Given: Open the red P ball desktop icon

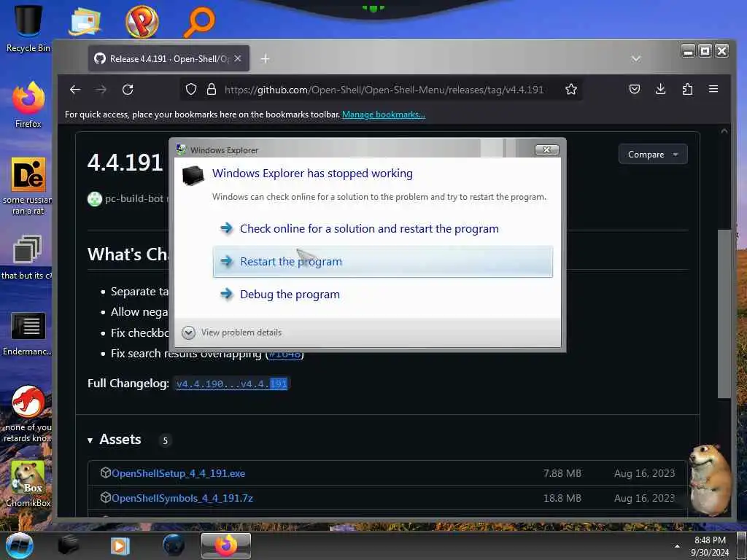Looking at the screenshot, I should pyautogui.click(x=142, y=22).
